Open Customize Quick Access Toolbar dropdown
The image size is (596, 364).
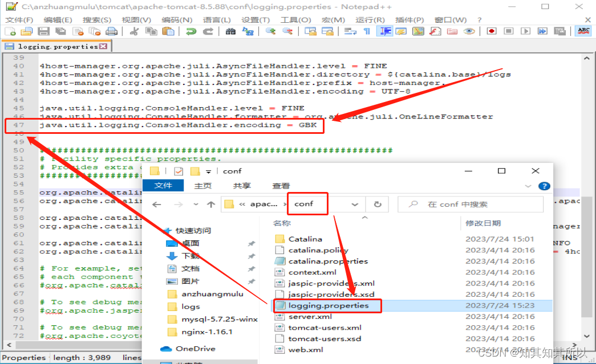click(x=208, y=171)
